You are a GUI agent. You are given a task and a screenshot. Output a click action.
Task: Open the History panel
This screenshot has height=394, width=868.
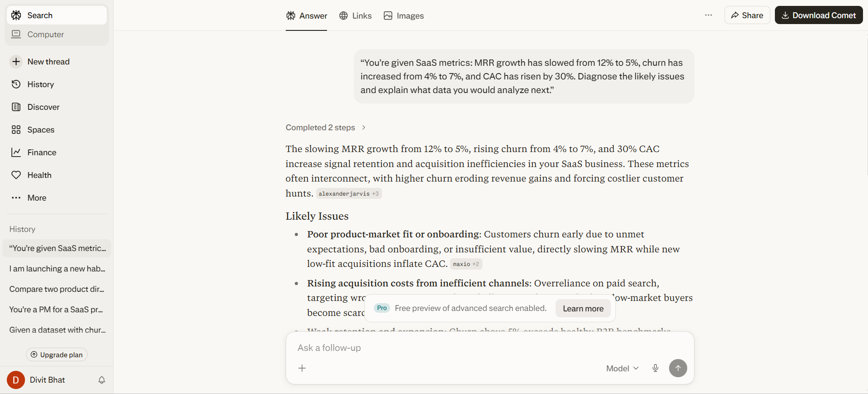pyautogui.click(x=40, y=84)
